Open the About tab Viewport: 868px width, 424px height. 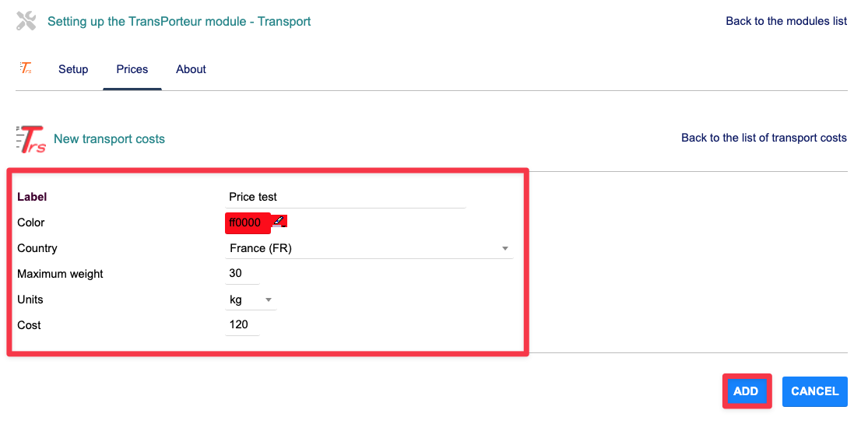191,69
